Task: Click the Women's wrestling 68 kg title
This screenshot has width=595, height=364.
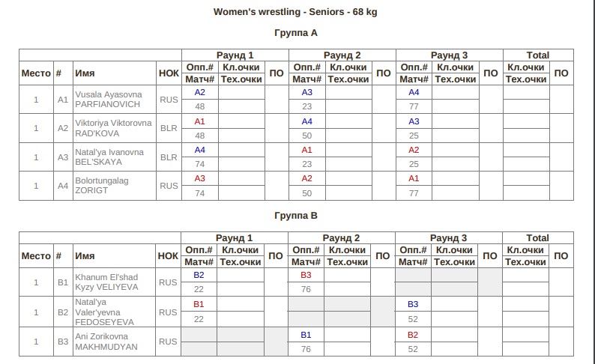Action: pos(295,12)
